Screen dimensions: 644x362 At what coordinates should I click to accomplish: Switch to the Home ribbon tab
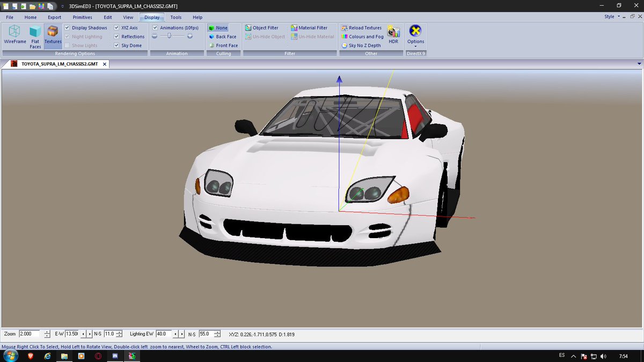pyautogui.click(x=31, y=17)
